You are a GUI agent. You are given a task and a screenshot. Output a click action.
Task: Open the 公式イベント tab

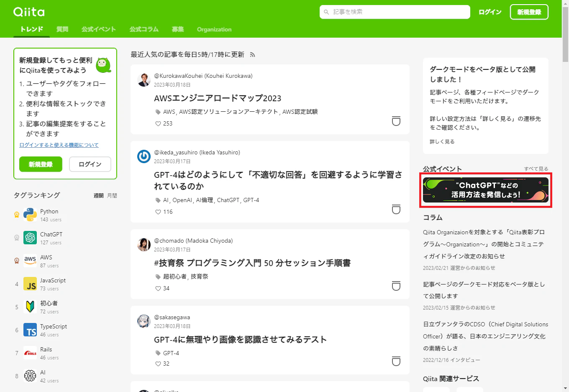pos(99,29)
